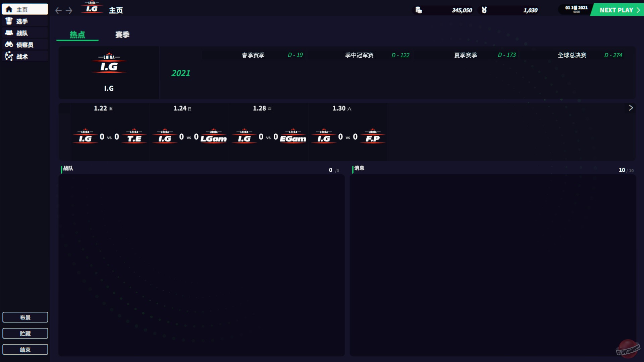
Task: Open the I.G vs T.E match card
Action: [x=109, y=137]
